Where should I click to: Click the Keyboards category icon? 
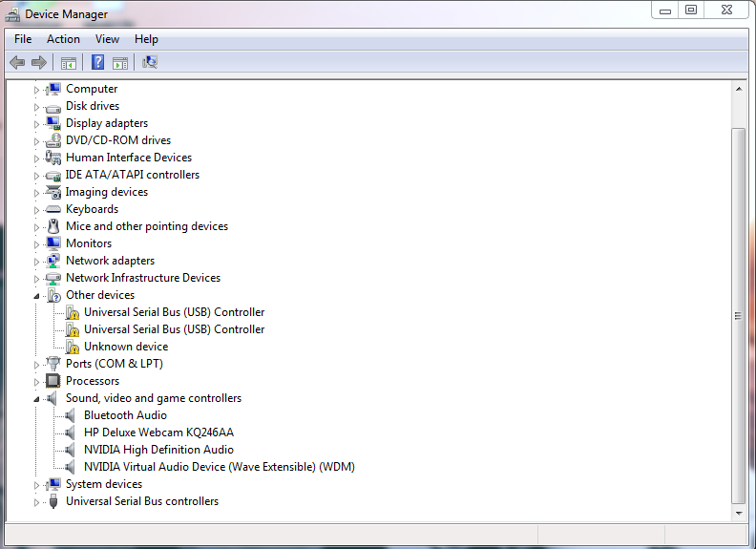[x=53, y=209]
